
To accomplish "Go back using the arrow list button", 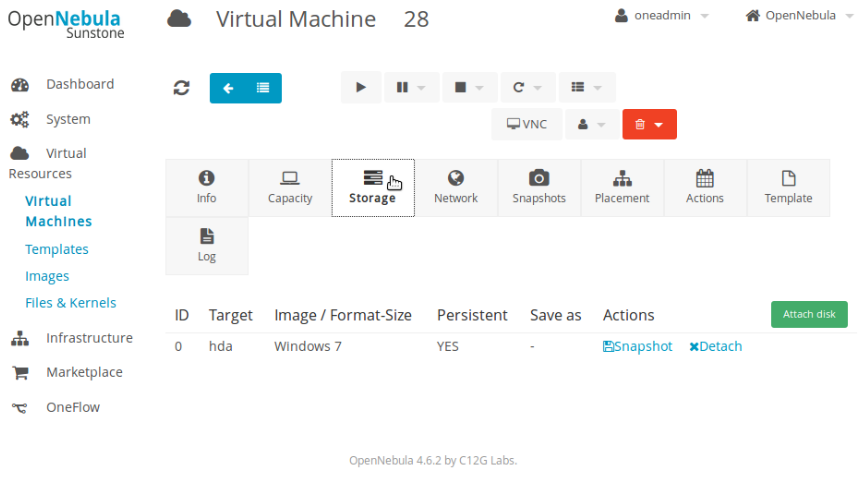I will (245, 88).
